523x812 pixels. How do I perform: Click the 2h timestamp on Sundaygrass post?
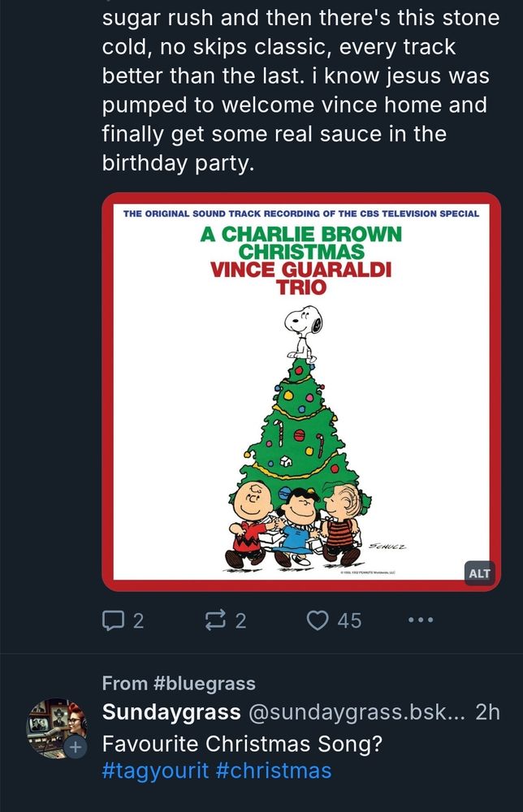[487, 713]
